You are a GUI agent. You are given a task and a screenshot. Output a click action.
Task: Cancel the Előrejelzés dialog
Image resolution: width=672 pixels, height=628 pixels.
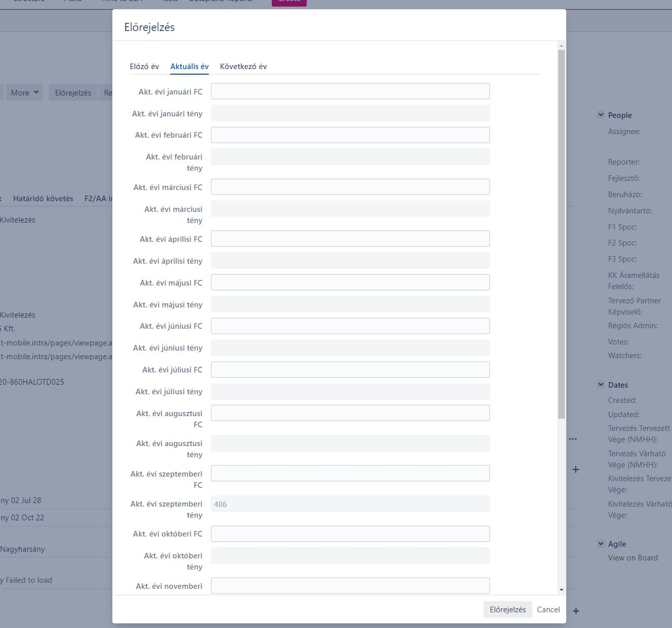(549, 610)
